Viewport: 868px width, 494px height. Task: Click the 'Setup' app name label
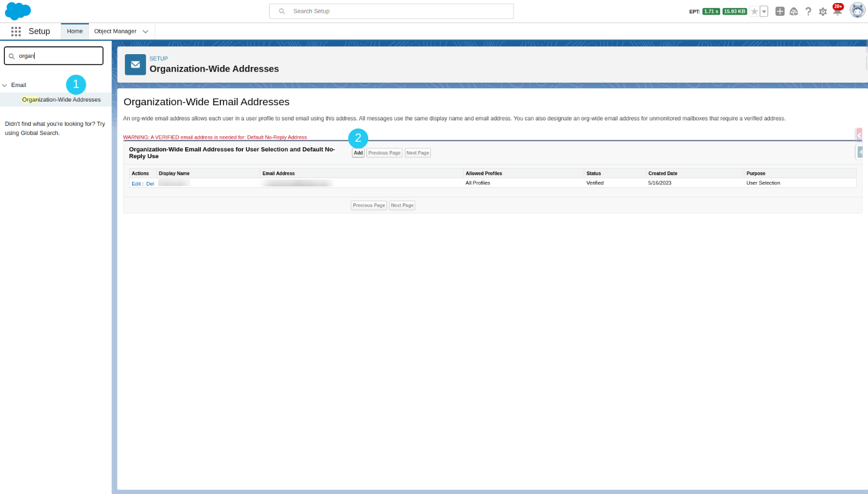click(39, 31)
